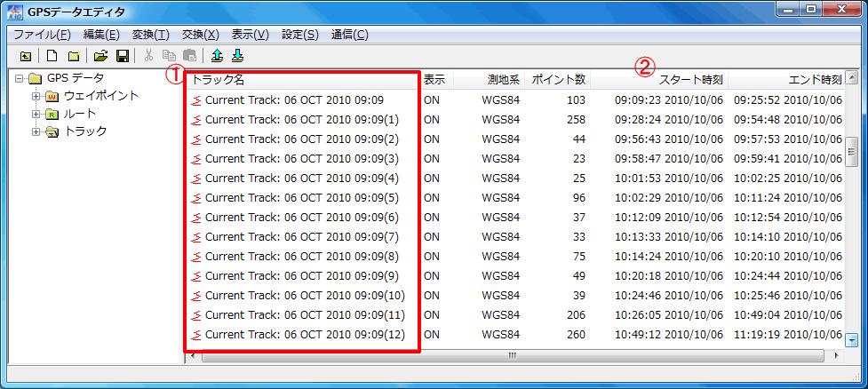Expand the トラック tree node

pos(36,131)
